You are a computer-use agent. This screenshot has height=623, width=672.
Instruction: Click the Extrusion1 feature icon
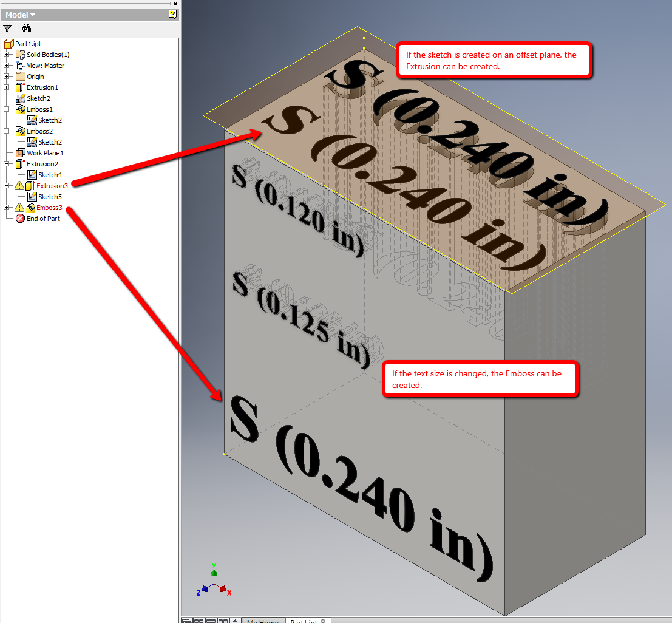click(x=20, y=87)
